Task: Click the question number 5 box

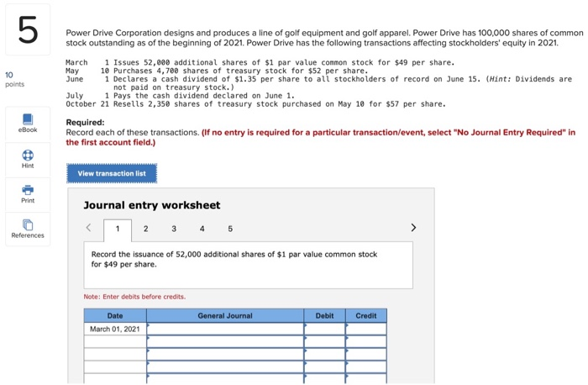Action: pos(28,29)
